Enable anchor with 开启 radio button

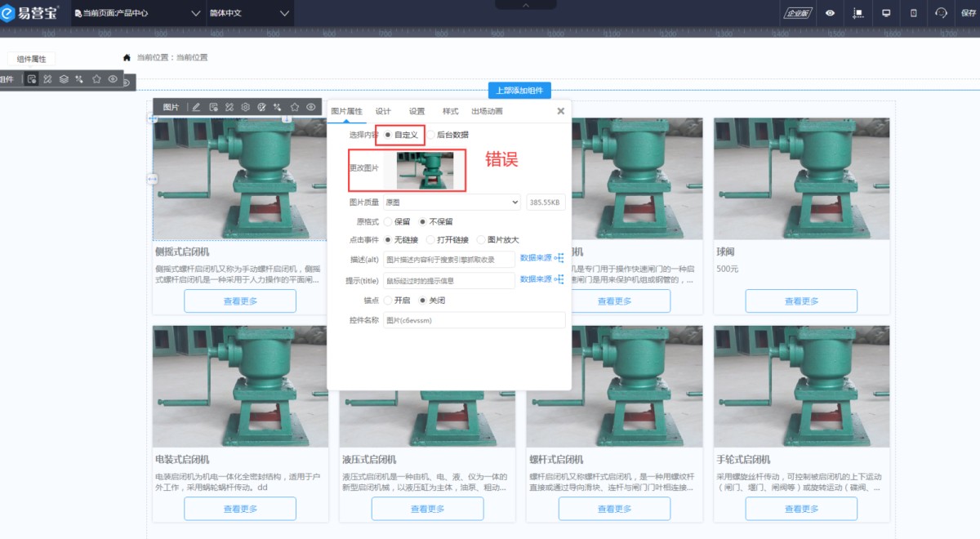click(x=389, y=300)
